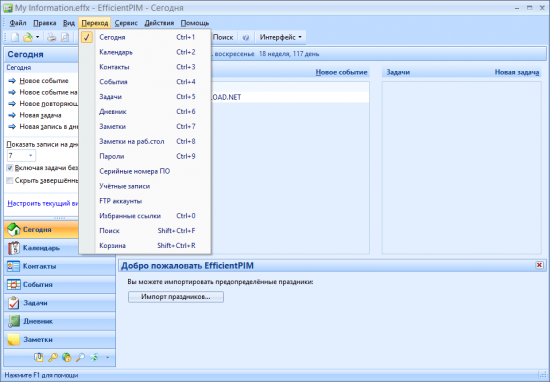
Task: Open the days count combo box showing 7
Action: point(21,155)
